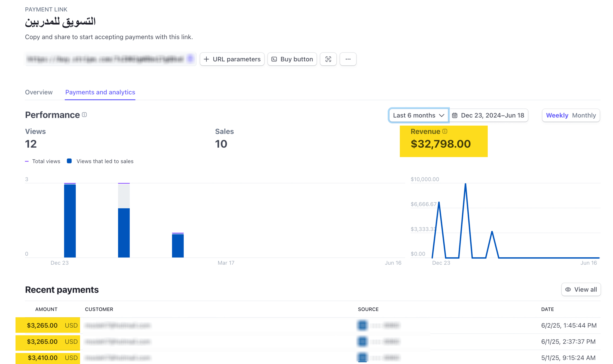Screen dimensions: 613x364
Task: Click the Buy button option
Action: tap(292, 59)
